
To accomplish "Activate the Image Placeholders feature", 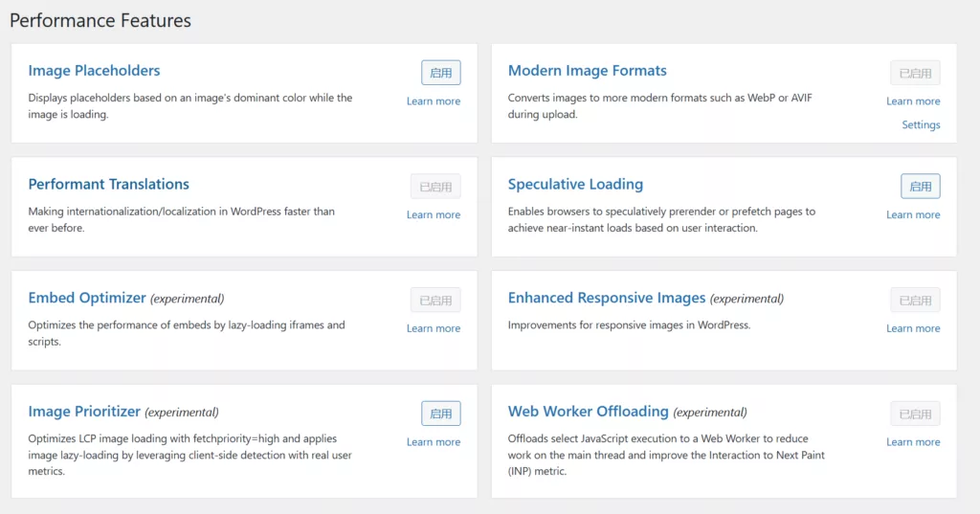I will (x=440, y=73).
